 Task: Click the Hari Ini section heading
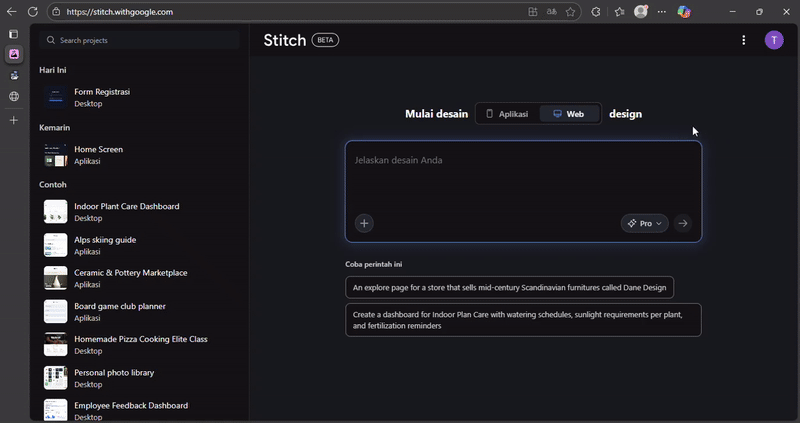[x=53, y=70]
